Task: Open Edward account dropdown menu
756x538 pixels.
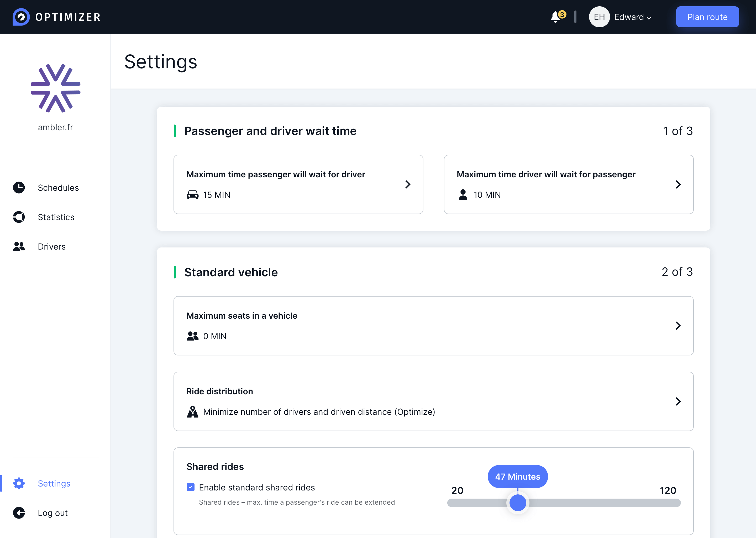Action: (x=632, y=17)
